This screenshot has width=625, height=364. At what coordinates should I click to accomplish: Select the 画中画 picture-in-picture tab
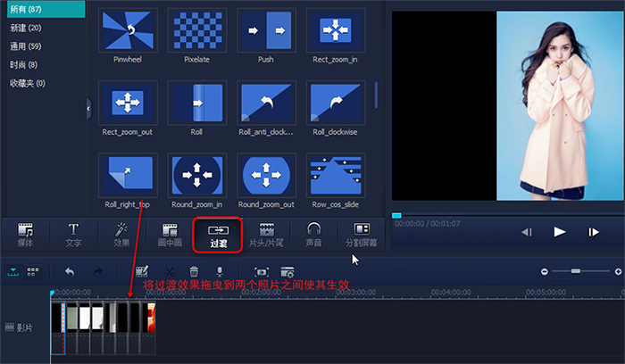tap(170, 235)
